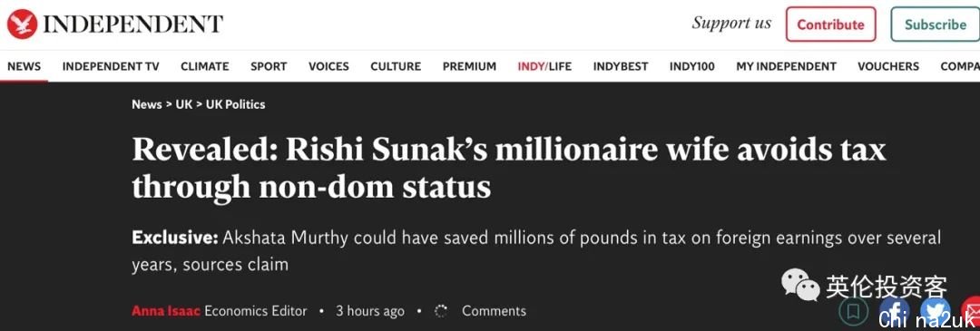Share the article via Twitter icon

coord(935,311)
